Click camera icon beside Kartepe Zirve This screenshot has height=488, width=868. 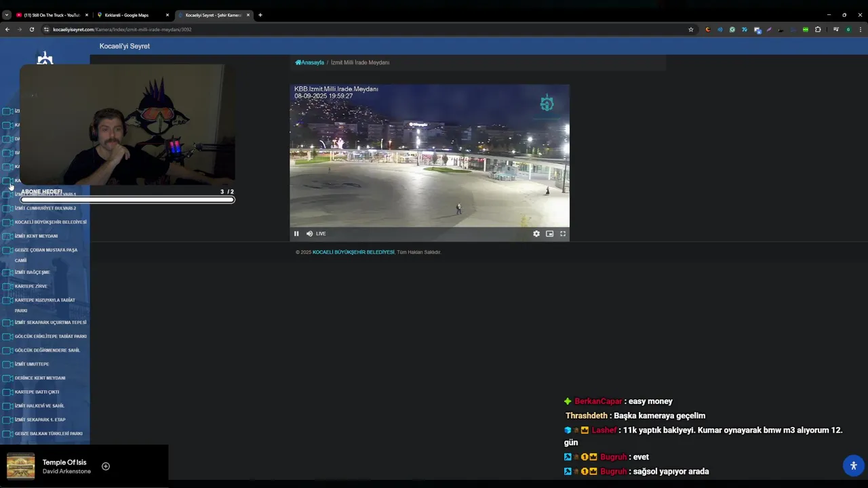coord(7,287)
